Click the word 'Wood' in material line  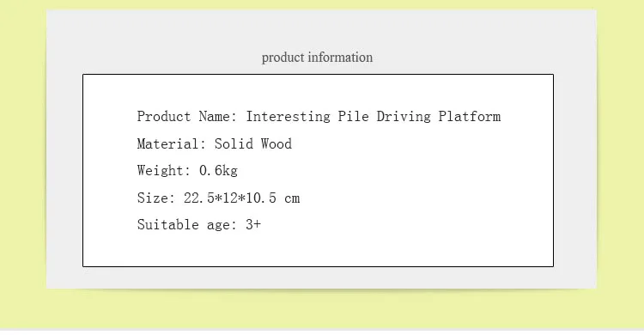tap(276, 143)
